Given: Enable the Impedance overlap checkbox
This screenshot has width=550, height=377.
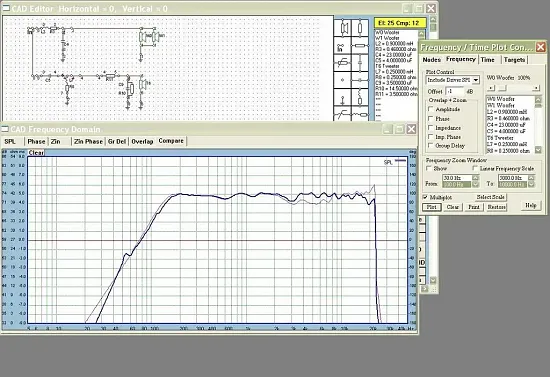Looking at the screenshot, I should [x=431, y=128].
